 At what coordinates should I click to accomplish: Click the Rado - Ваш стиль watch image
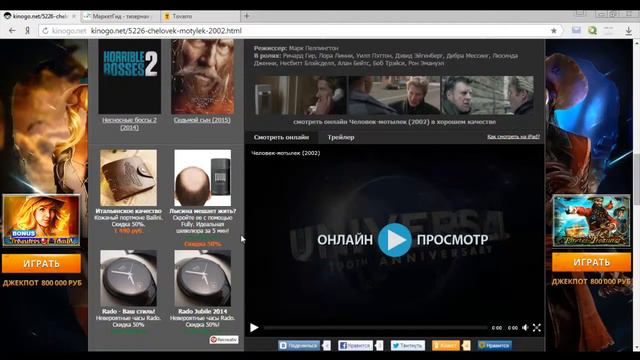[x=128, y=278]
